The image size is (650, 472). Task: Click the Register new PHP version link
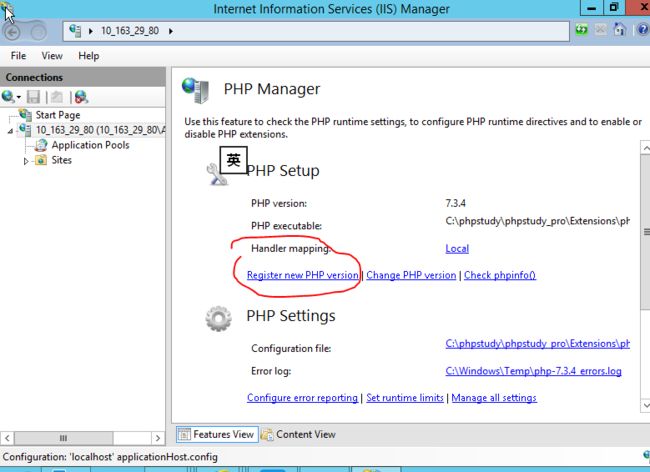[303, 275]
